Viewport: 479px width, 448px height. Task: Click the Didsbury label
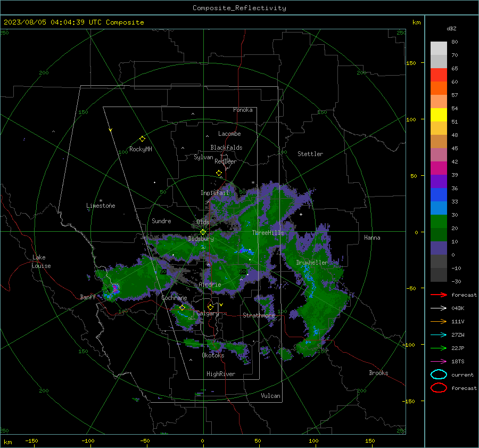201,239
